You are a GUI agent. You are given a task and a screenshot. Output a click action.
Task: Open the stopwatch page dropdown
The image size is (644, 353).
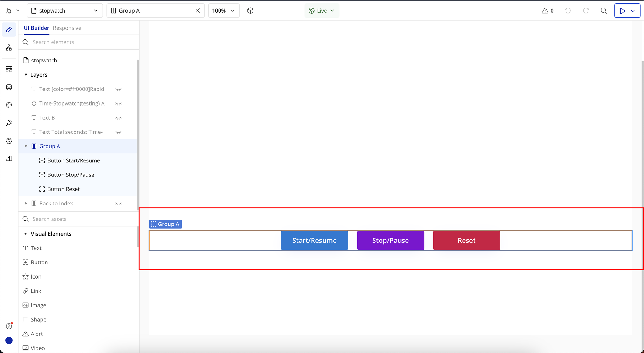click(65, 11)
